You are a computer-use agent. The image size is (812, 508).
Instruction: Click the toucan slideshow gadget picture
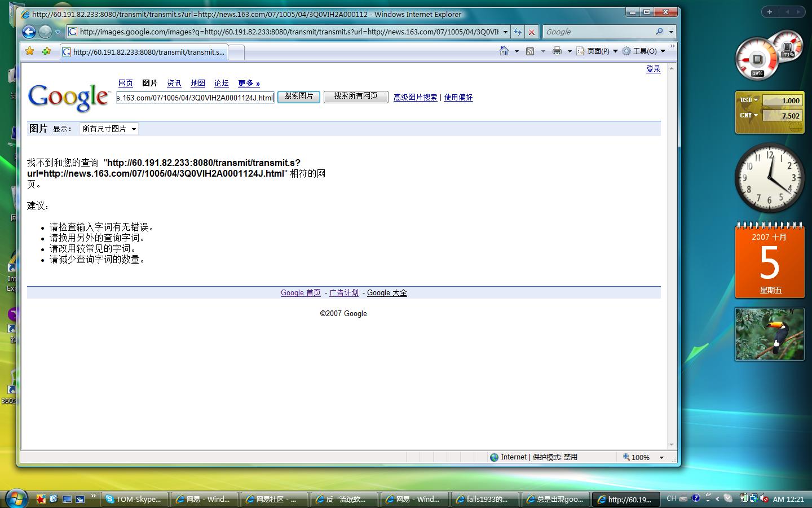click(769, 334)
